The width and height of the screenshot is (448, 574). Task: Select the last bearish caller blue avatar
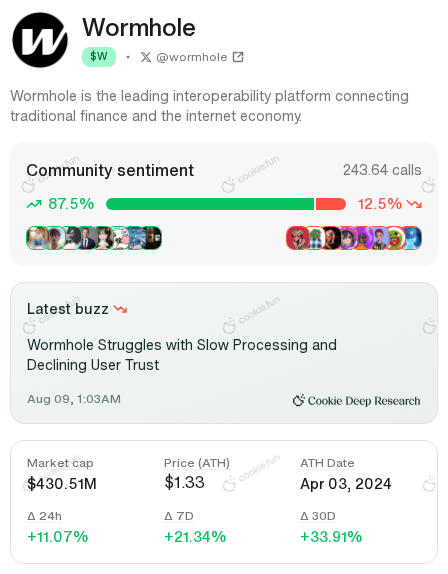412,238
